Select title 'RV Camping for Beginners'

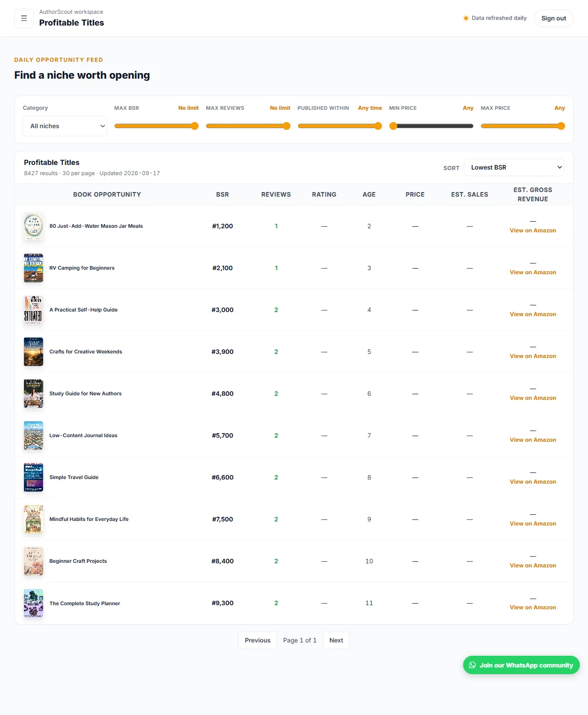82,268
